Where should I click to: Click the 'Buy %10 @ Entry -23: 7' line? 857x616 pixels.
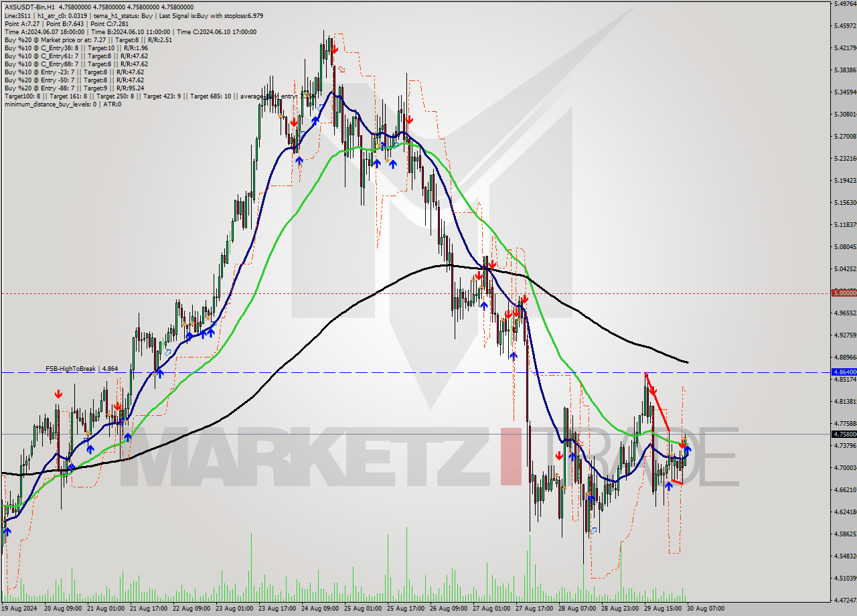click(74, 72)
